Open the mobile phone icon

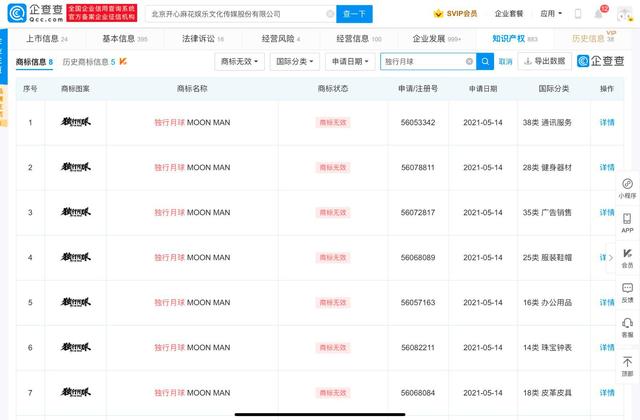tap(578, 13)
